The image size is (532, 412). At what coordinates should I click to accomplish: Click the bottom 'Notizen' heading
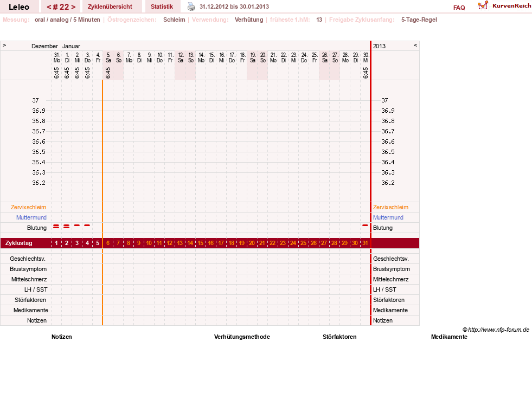coord(62,337)
